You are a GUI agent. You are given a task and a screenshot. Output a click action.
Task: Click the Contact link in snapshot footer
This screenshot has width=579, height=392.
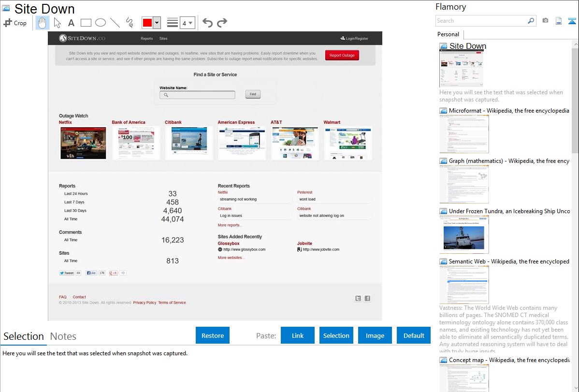pyautogui.click(x=79, y=297)
